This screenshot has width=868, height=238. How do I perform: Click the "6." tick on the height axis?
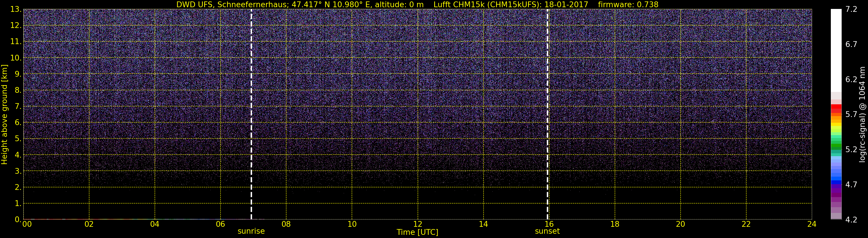click(18, 122)
